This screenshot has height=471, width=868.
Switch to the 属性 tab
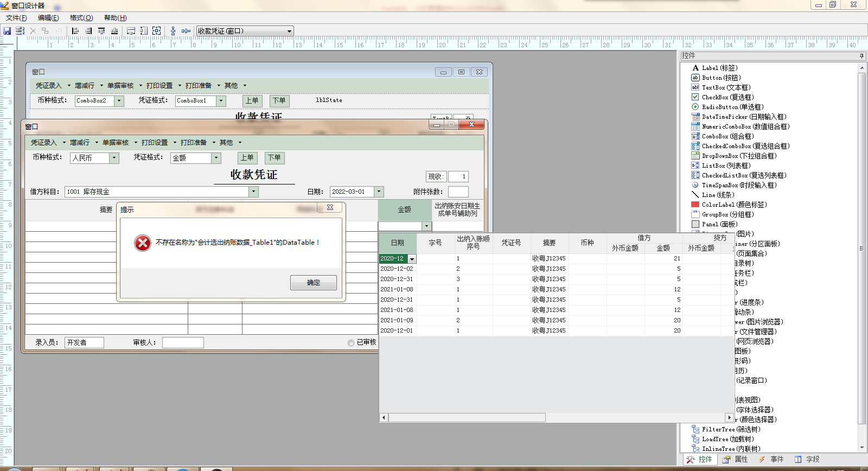click(x=736, y=460)
